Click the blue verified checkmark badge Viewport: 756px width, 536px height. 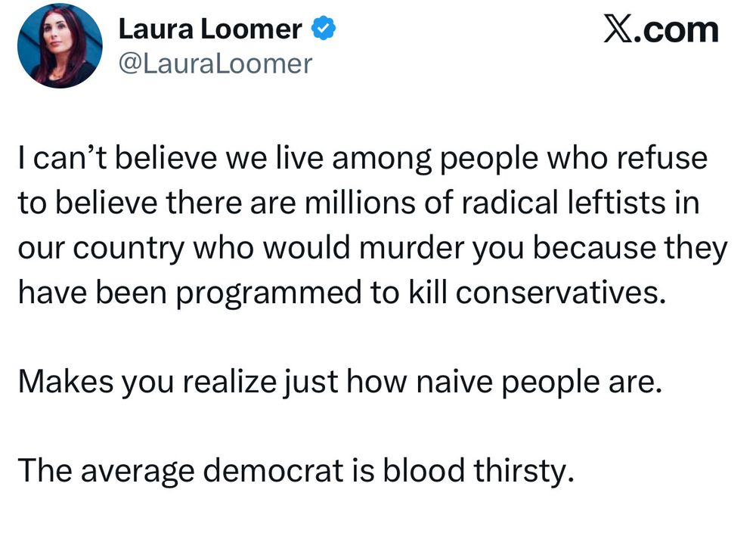[324, 29]
